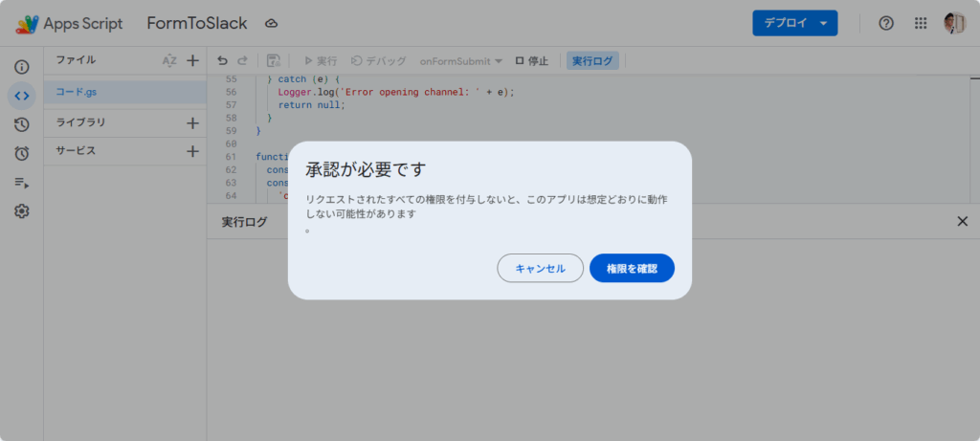
Task: Click the 実行 run button
Action: (321, 60)
